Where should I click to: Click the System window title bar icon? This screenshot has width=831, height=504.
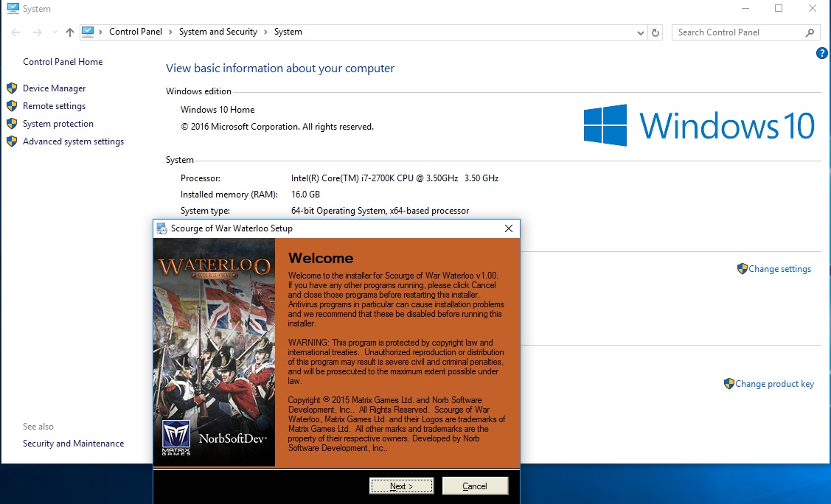(13, 8)
